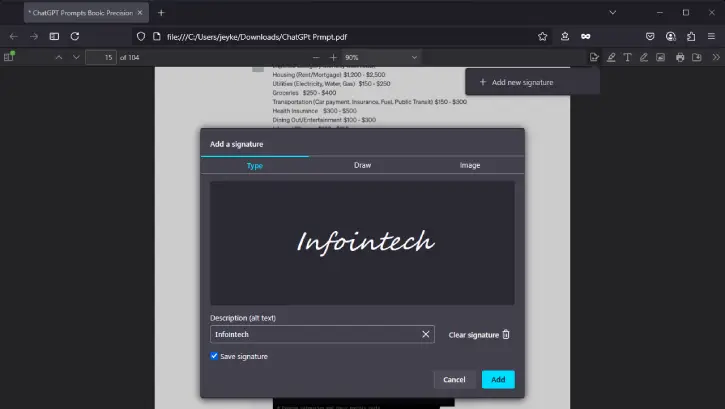725x409 pixels.
Task: Select the highlight tool in PDF toolbar
Action: [x=611, y=57]
